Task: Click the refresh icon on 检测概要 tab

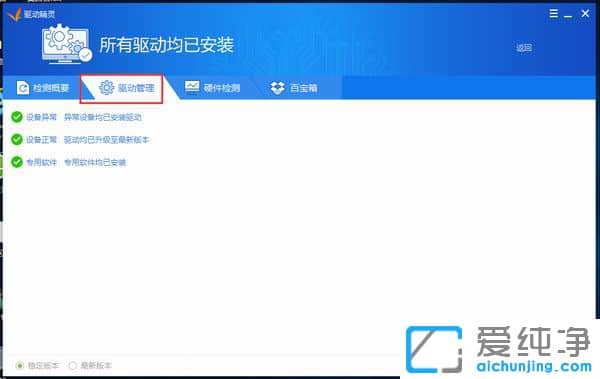Action: click(x=23, y=88)
